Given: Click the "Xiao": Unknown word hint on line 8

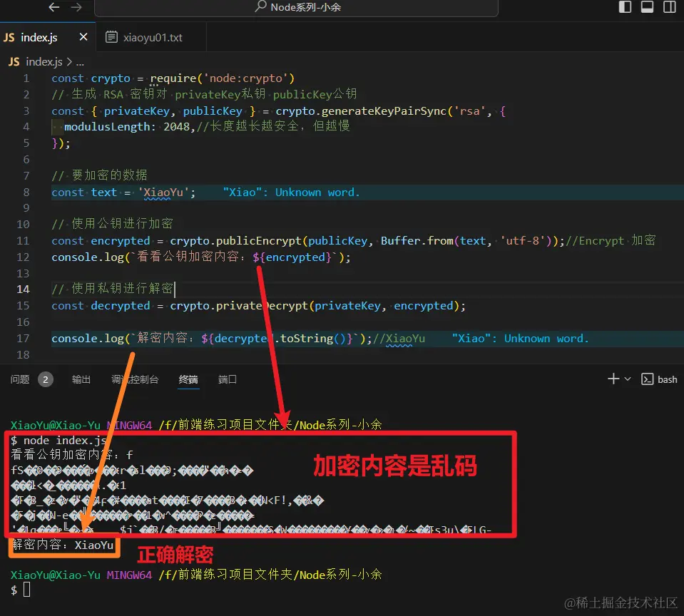Looking at the screenshot, I should point(292,192).
